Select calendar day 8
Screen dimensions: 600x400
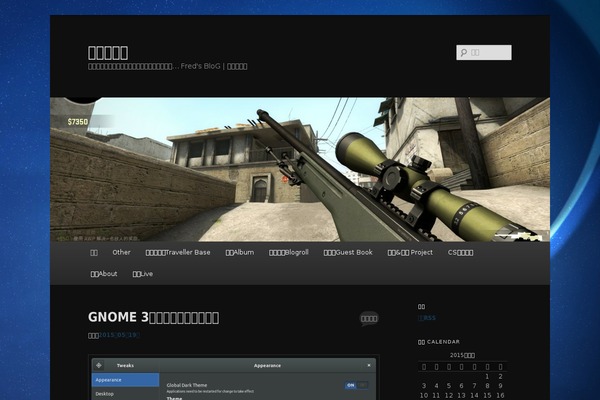click(488, 386)
